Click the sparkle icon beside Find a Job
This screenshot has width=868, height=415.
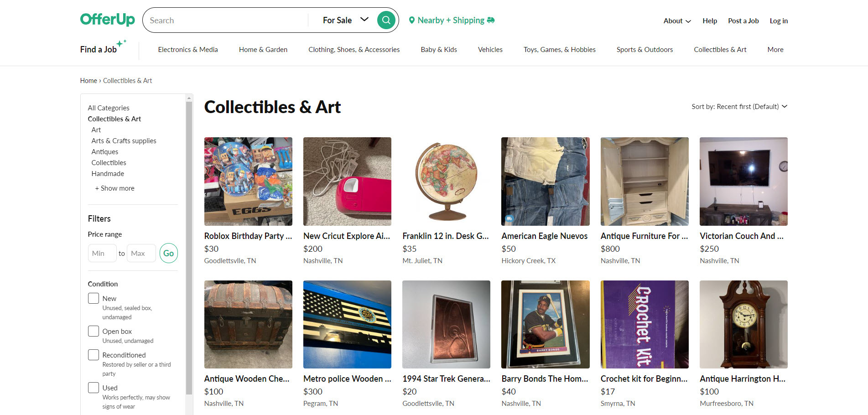(121, 43)
